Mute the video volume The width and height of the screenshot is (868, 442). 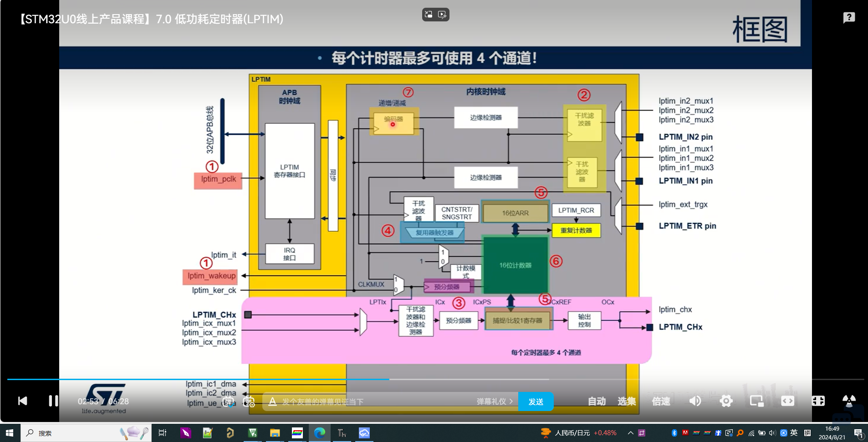695,401
